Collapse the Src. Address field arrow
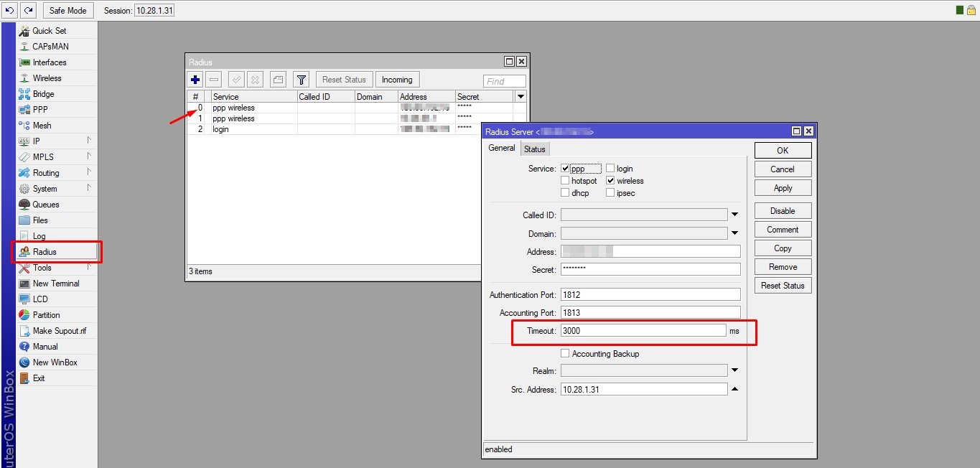Image resolution: width=980 pixels, height=468 pixels. point(735,389)
